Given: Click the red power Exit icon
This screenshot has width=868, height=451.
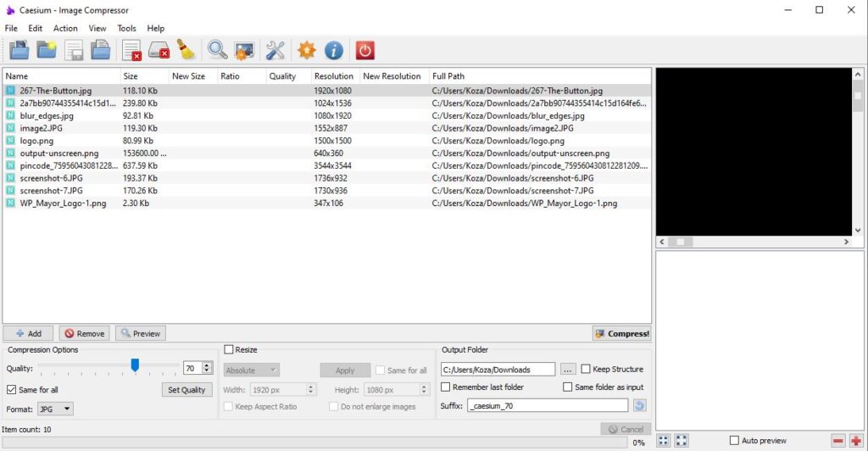Looking at the screenshot, I should (x=364, y=50).
